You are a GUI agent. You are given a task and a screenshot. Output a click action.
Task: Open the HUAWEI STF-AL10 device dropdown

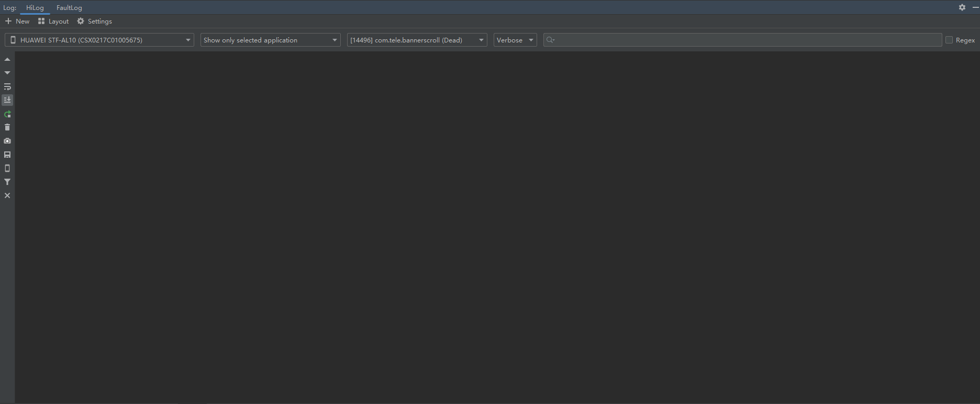point(99,40)
